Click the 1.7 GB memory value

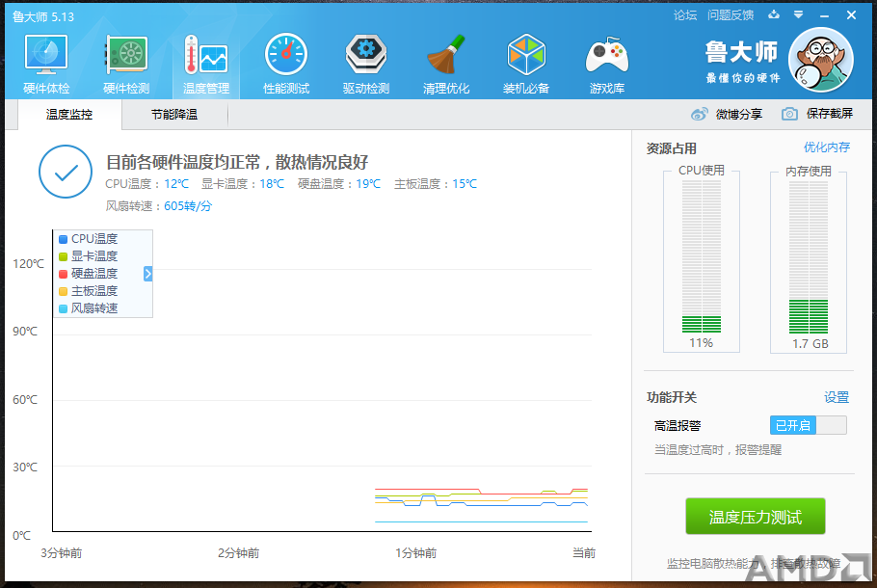(811, 343)
